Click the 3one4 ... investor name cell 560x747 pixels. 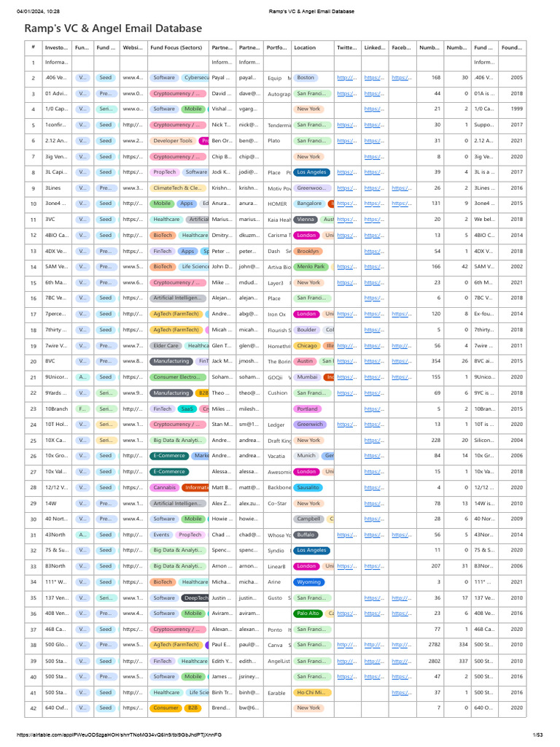click(x=57, y=204)
